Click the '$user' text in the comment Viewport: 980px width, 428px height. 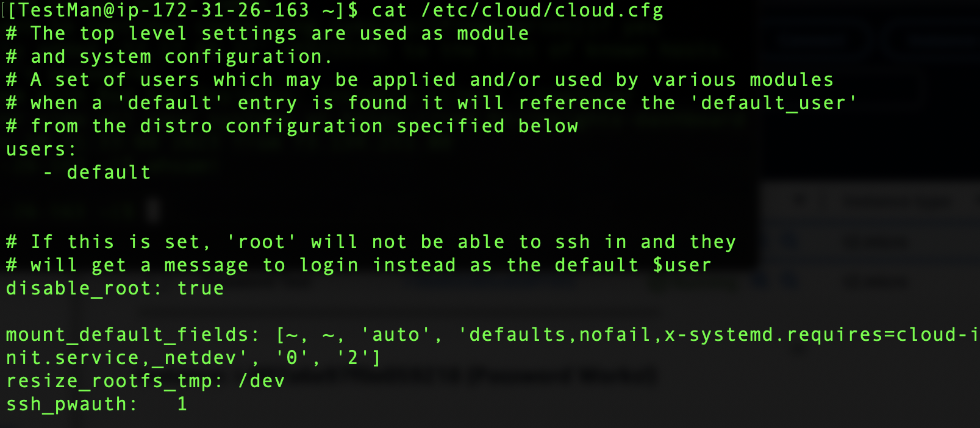point(682,265)
